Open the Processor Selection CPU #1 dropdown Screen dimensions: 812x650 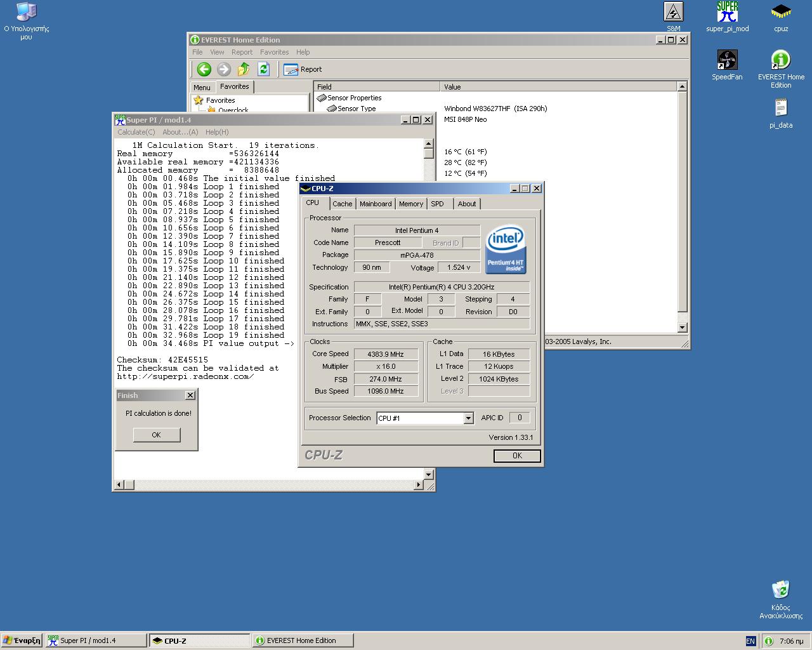coord(468,418)
